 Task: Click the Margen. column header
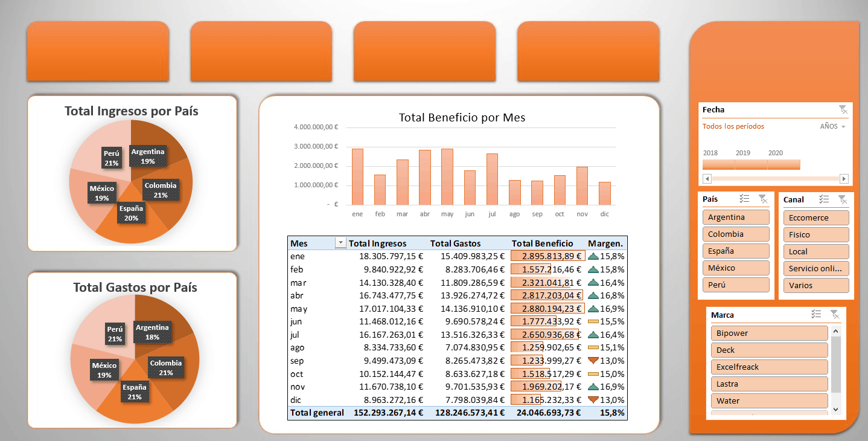point(605,243)
